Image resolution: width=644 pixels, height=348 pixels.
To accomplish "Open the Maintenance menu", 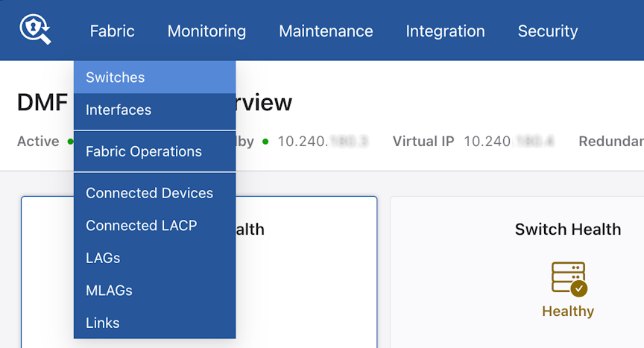I will [326, 31].
